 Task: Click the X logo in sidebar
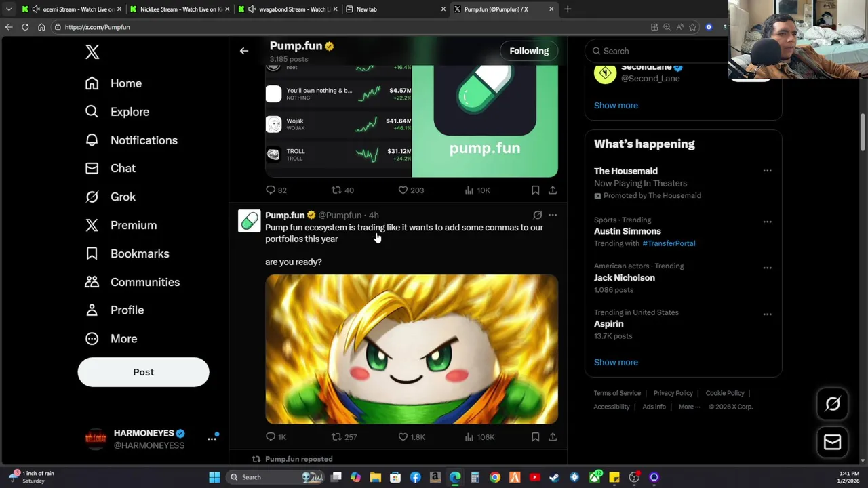pos(92,52)
